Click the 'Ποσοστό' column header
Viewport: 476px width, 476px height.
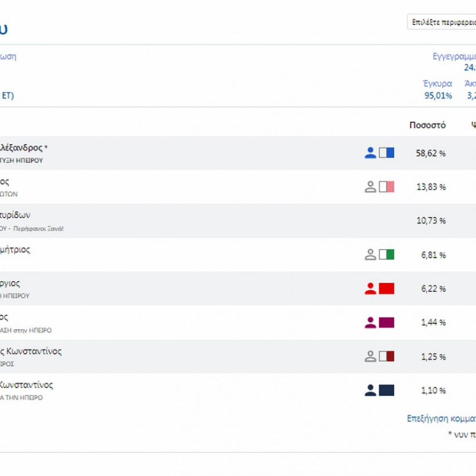(x=427, y=125)
